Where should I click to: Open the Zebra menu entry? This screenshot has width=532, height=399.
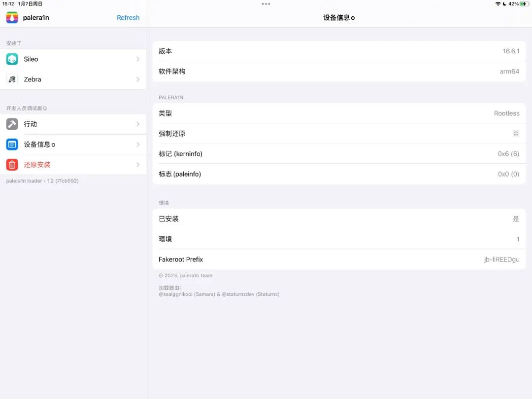pyautogui.click(x=73, y=79)
